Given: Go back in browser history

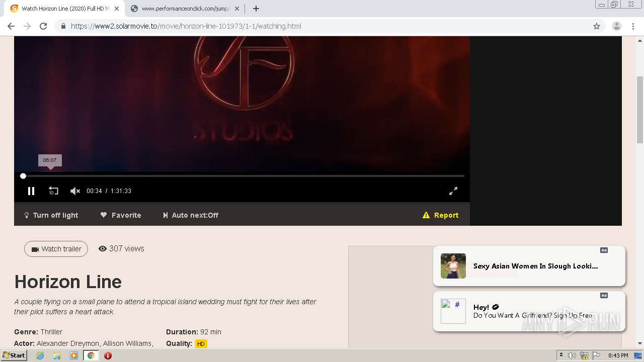Looking at the screenshot, I should [x=11, y=26].
